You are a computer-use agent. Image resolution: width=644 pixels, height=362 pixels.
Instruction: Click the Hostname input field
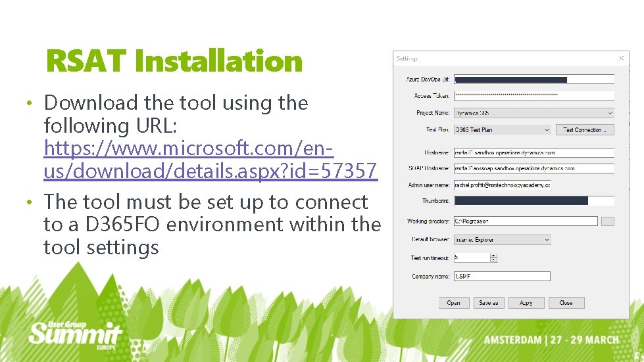point(534,152)
